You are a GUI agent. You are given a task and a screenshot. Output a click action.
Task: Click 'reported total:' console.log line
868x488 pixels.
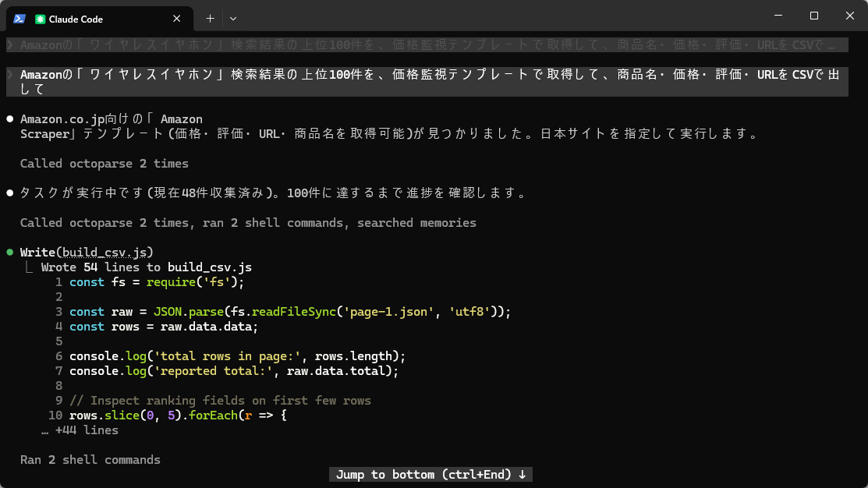(234, 371)
